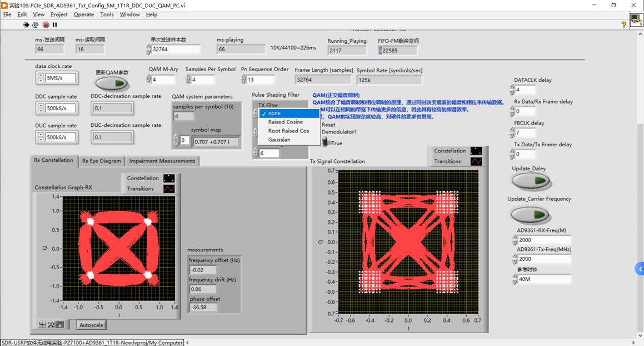Screen dimensions: 644x346
Task: Open the Operate menu
Action: point(84,14)
